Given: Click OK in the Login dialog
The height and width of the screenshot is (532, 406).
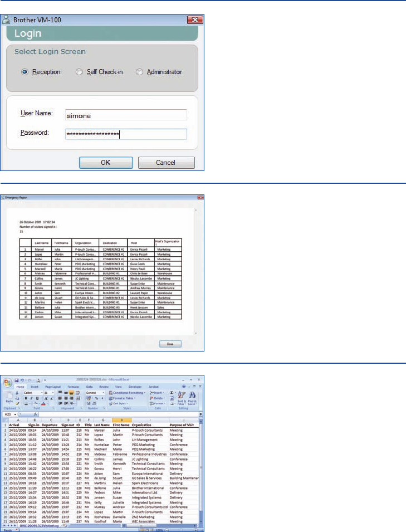Looking at the screenshot, I should 106,163.
